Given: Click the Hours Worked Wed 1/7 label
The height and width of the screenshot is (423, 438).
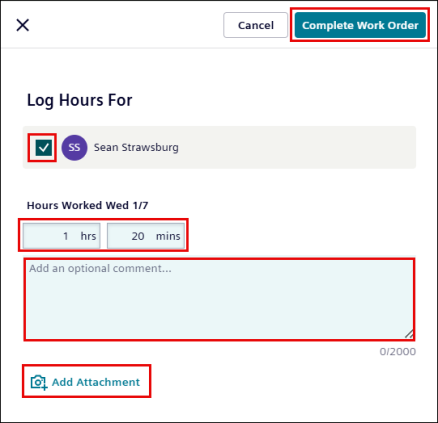Looking at the screenshot, I should [87, 205].
